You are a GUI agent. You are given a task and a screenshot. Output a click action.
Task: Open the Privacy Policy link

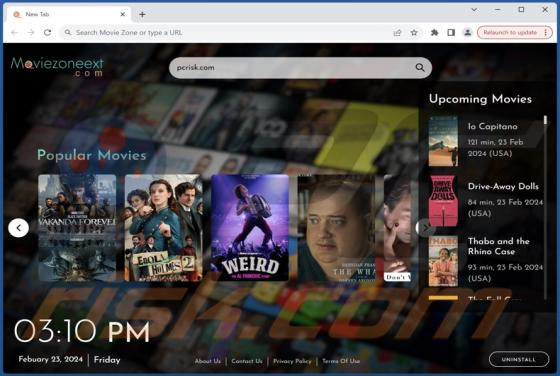[292, 361]
